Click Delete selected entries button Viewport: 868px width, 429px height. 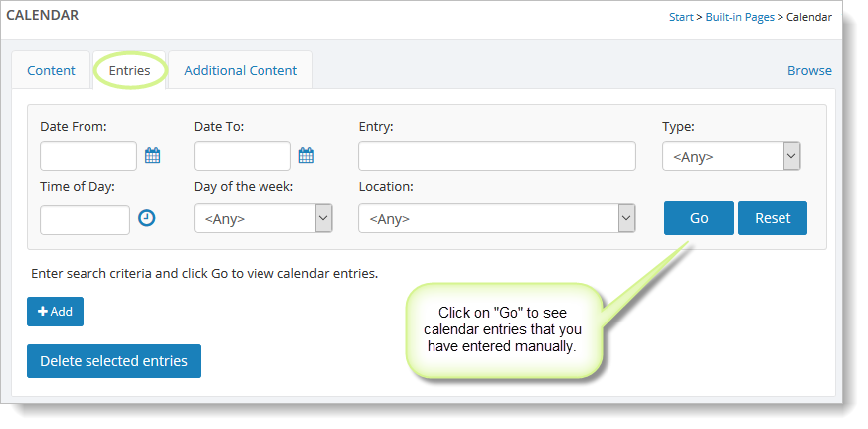[113, 361]
